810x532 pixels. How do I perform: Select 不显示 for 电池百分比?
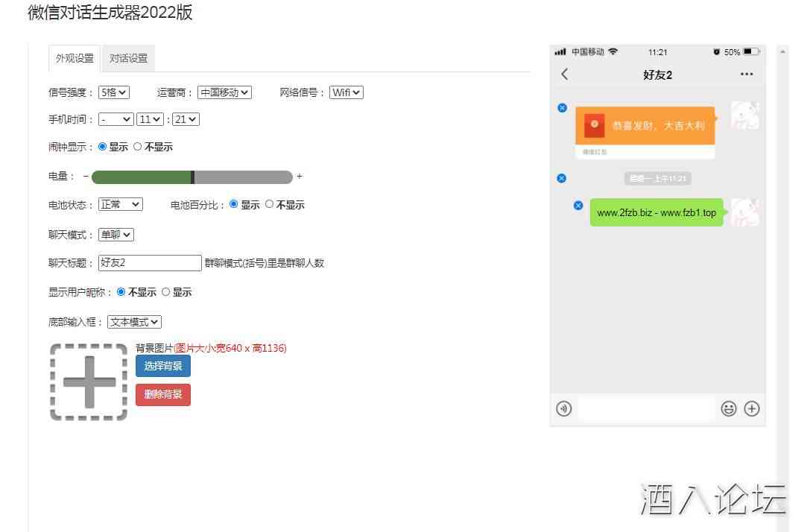269,204
